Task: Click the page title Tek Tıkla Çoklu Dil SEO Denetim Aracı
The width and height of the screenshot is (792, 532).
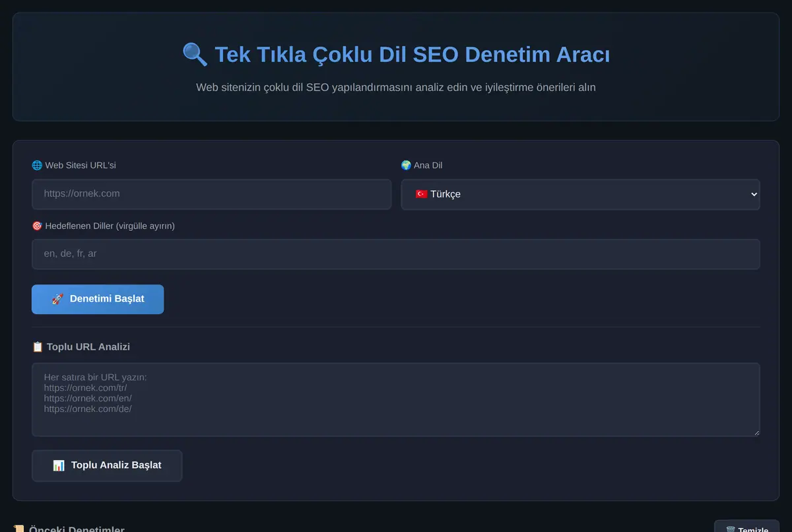Action: (412, 54)
